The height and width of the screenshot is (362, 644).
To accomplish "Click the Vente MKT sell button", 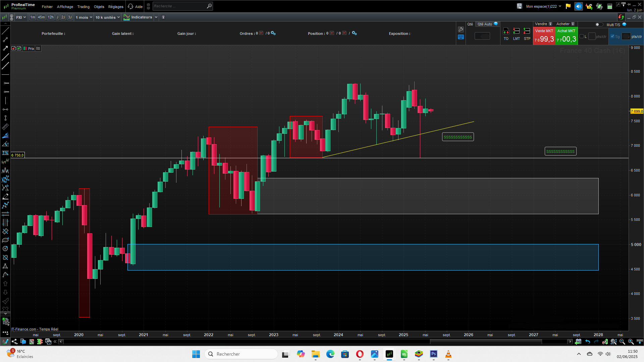I will pos(544,36).
